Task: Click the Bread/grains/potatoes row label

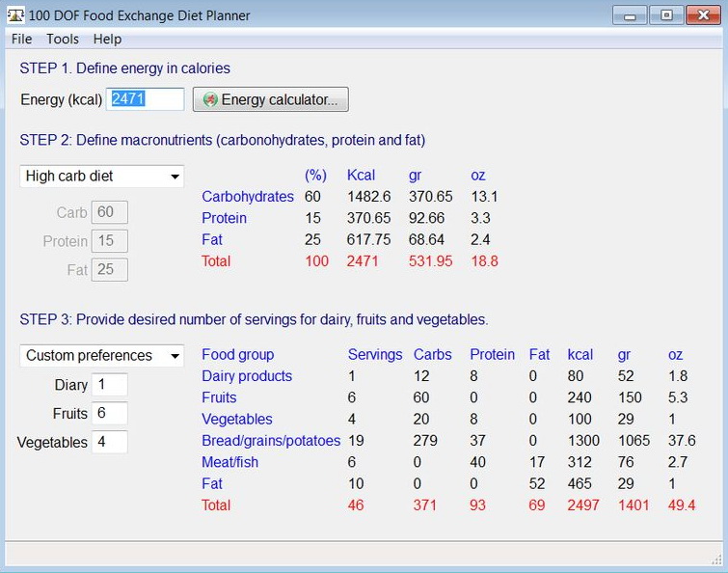Action: [x=271, y=441]
